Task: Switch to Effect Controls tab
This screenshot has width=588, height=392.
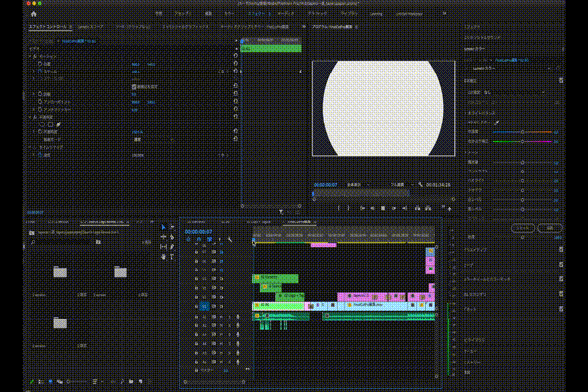Action: point(48,27)
